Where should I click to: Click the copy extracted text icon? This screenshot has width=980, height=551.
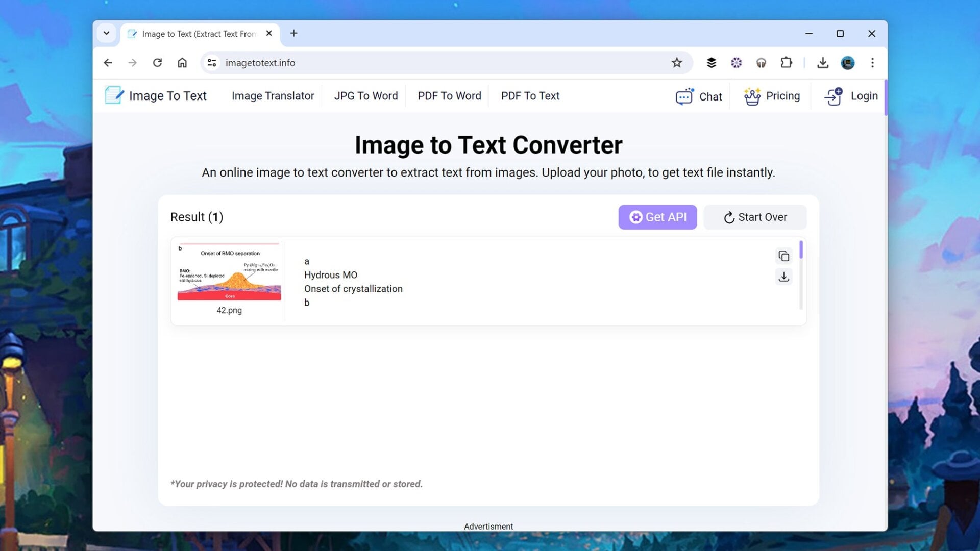783,256
